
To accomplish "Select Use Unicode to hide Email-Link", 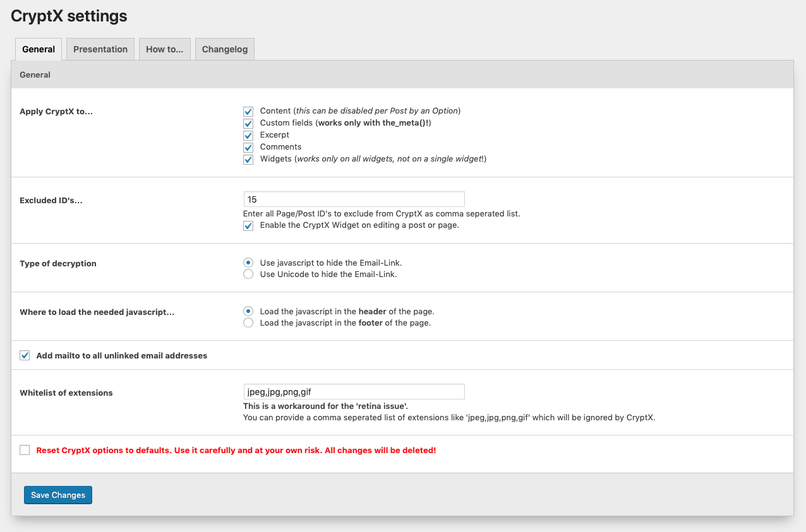I will (x=248, y=275).
